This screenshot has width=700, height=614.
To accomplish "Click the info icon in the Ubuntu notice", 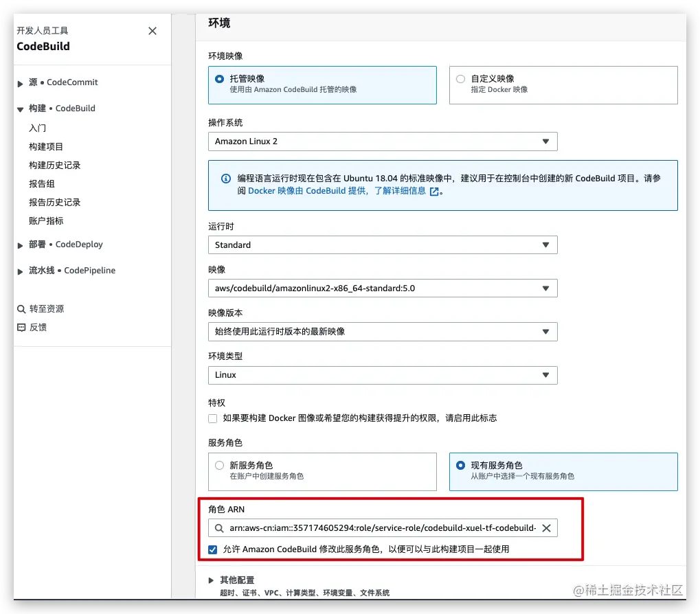I will coord(226,179).
